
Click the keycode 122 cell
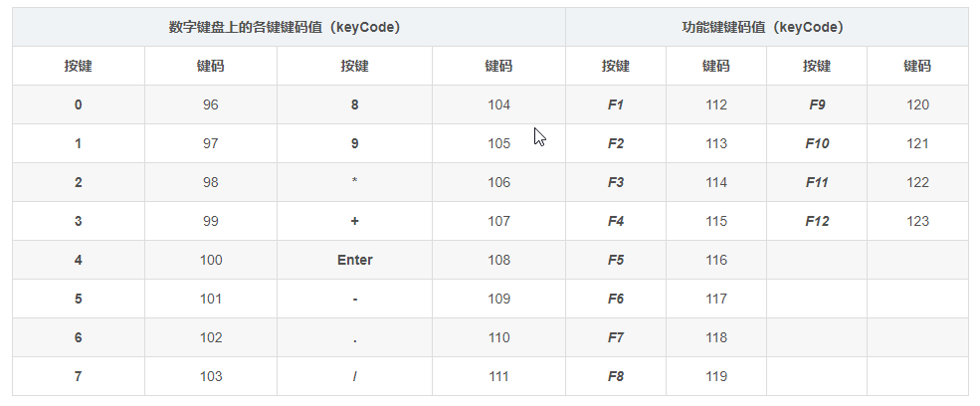pyautogui.click(x=917, y=182)
